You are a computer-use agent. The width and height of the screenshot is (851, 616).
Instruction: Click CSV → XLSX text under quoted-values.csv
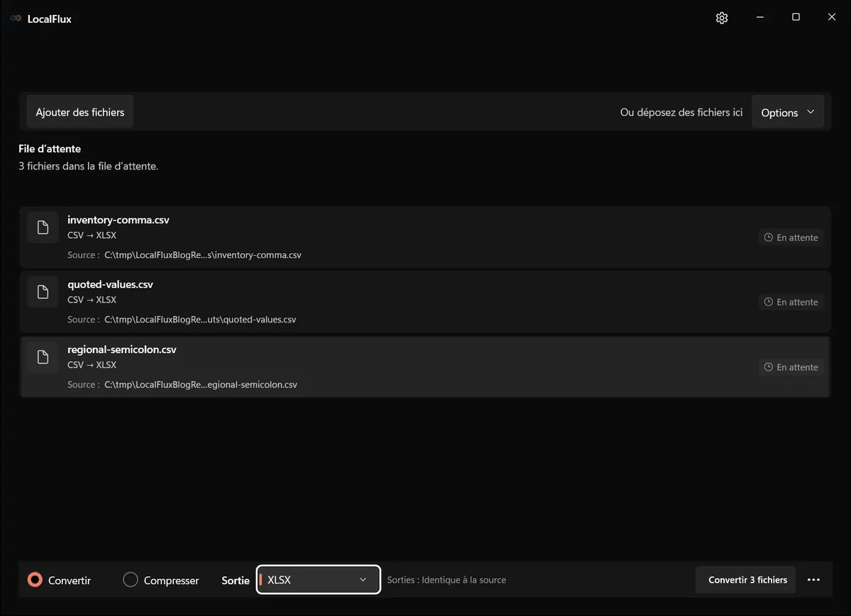[x=92, y=300]
